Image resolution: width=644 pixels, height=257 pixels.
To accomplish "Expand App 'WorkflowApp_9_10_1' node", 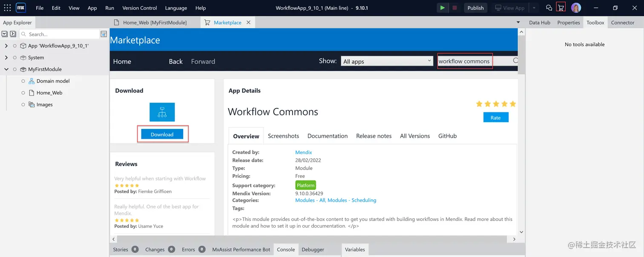I will pyautogui.click(x=6, y=46).
